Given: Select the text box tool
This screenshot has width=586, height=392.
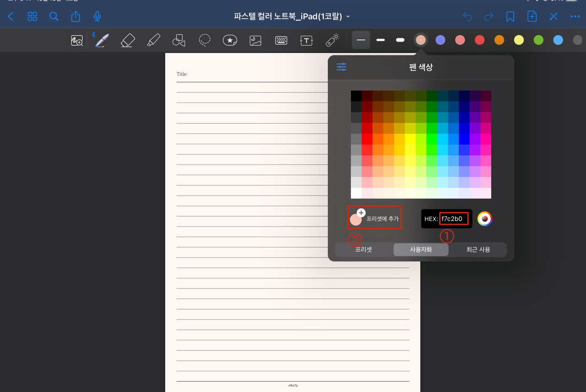Looking at the screenshot, I should [306, 40].
